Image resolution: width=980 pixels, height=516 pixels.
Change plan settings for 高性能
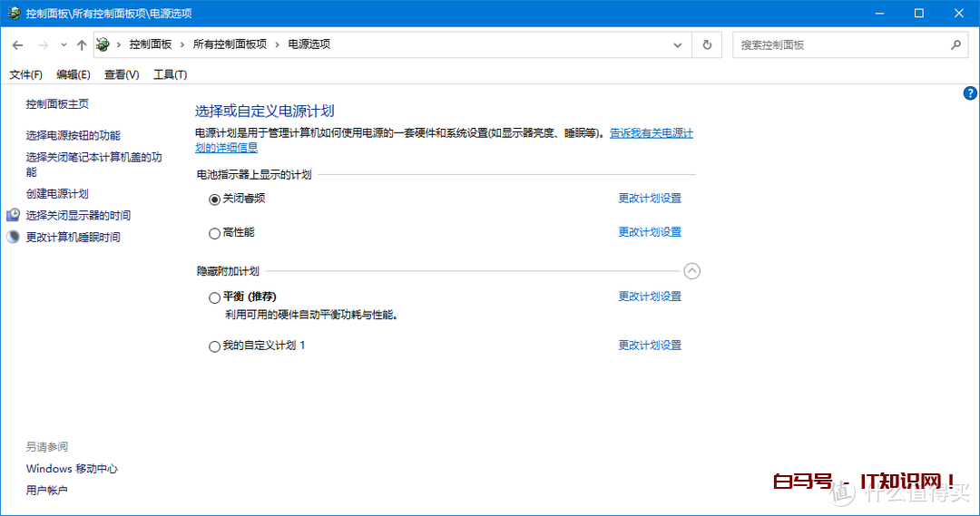pos(650,232)
